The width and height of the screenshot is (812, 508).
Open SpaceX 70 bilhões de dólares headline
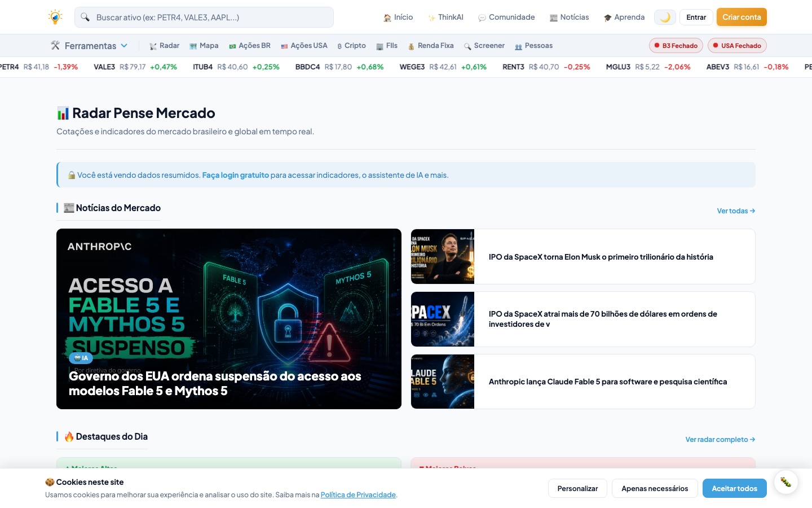pyautogui.click(x=603, y=319)
